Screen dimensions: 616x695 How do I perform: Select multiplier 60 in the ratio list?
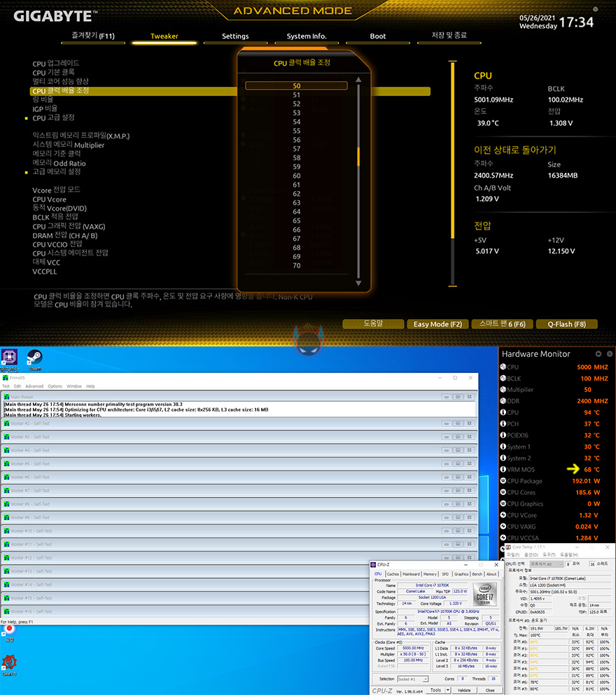[297, 176]
